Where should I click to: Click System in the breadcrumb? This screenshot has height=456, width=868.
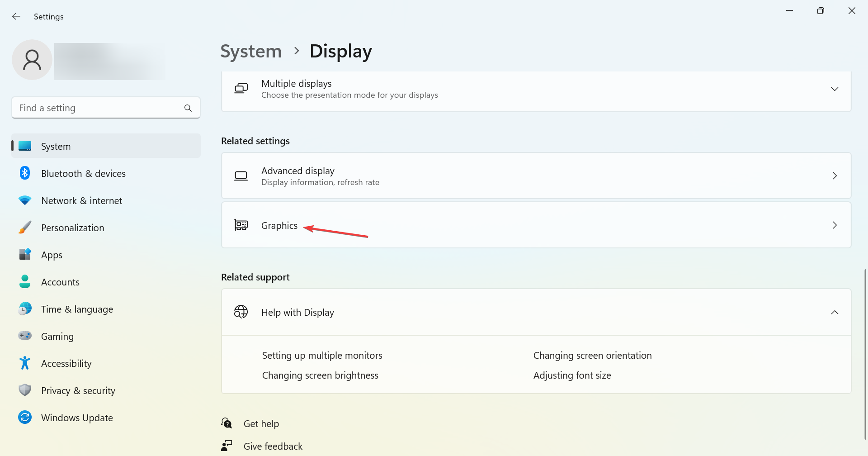click(251, 51)
